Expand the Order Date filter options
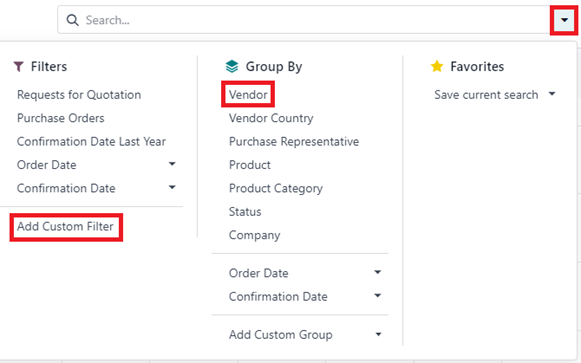 (172, 164)
